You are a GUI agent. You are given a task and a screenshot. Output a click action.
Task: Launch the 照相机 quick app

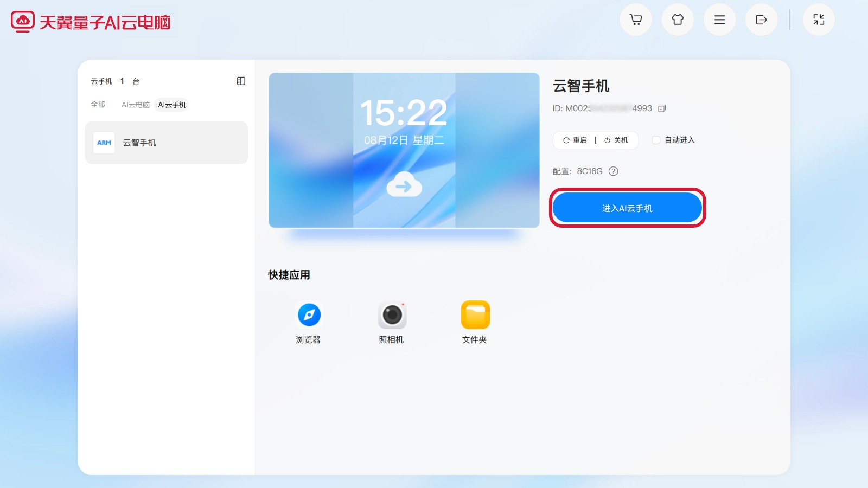click(392, 323)
